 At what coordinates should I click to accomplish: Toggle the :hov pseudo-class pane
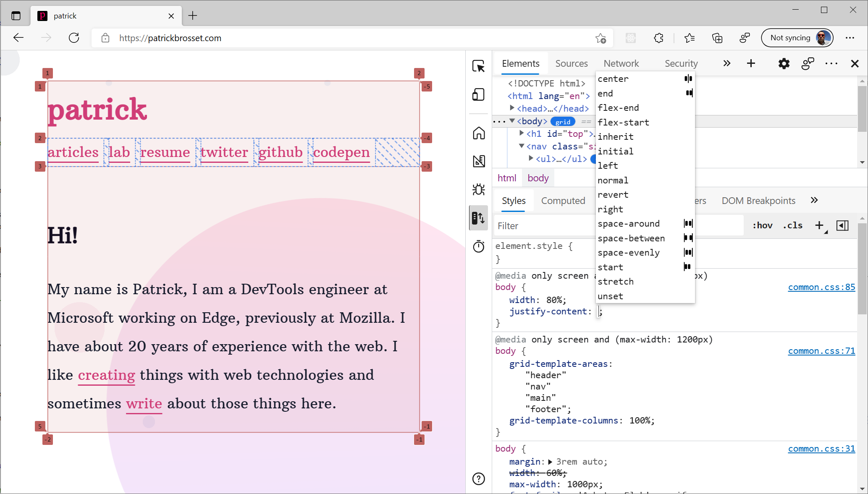[762, 225]
